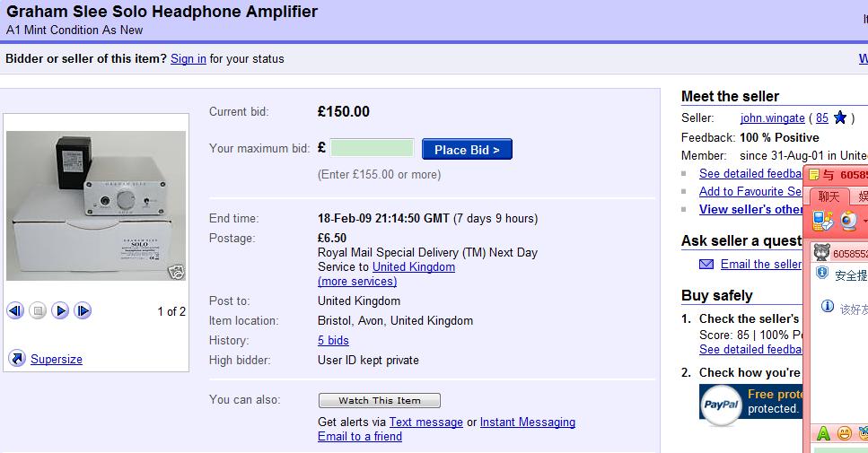Open seller john.wingate profile link
The width and height of the screenshot is (868, 453).
coord(772,118)
